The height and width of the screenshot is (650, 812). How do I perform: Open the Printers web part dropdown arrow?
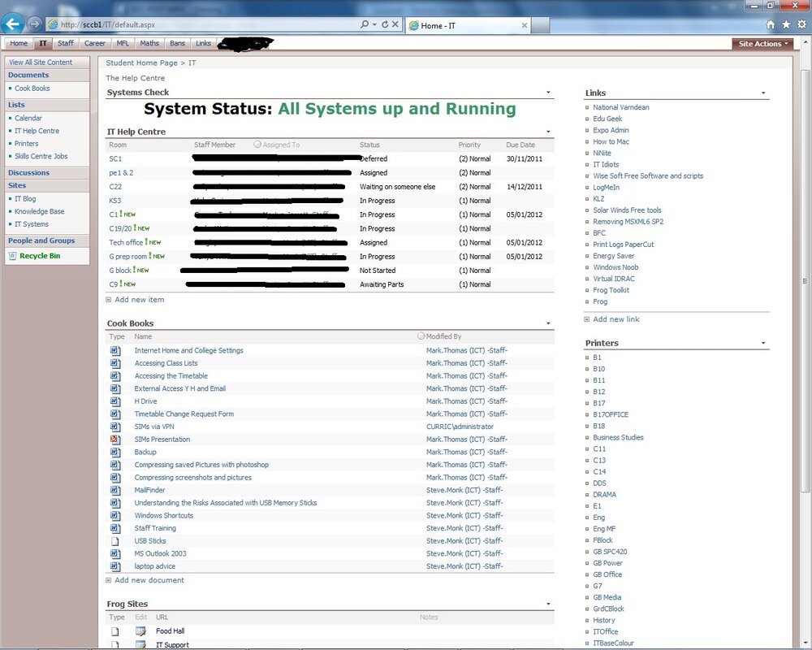coord(763,343)
